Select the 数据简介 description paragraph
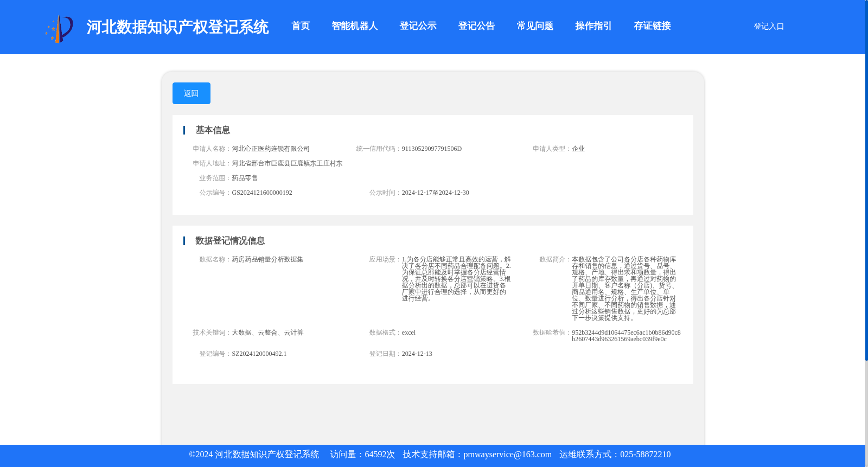868x467 pixels. [624, 289]
